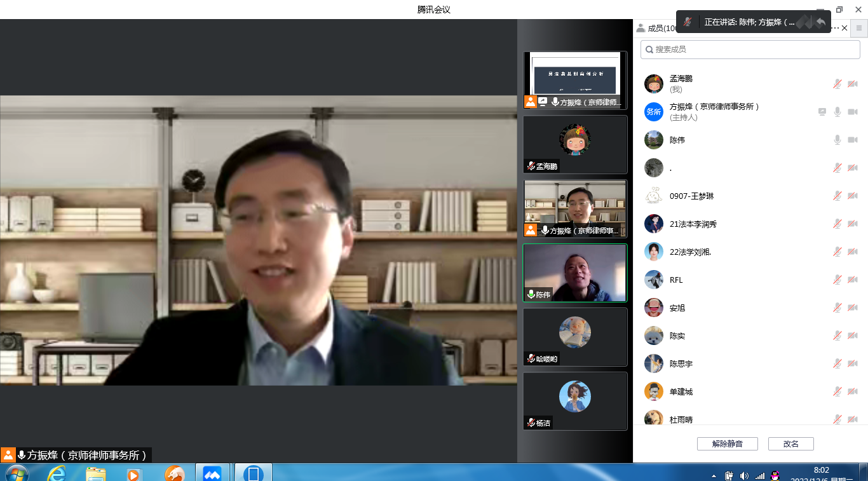Click the QQ penguin tray icon
Image resolution: width=868 pixels, height=481 pixels.
click(x=775, y=475)
